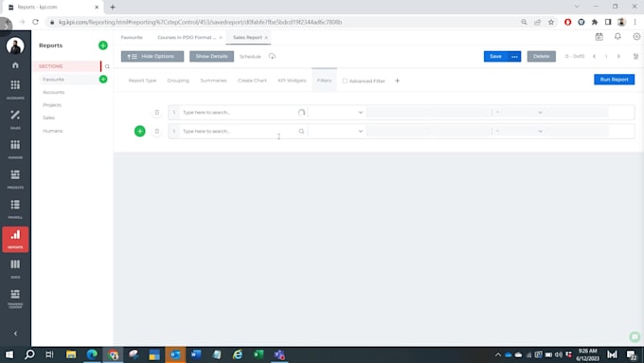Open Excel from taskbar
Screen dimensions: 644x363
[259, 354]
